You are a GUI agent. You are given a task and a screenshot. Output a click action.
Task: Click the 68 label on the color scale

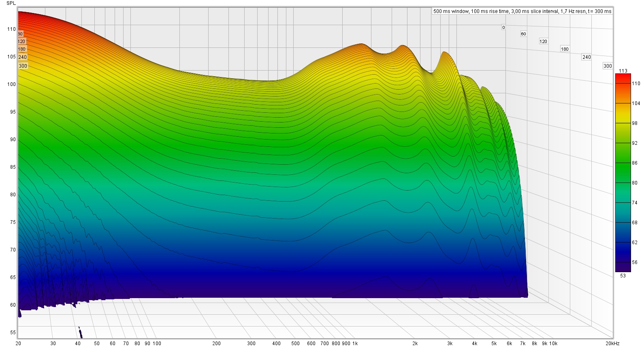635,223
